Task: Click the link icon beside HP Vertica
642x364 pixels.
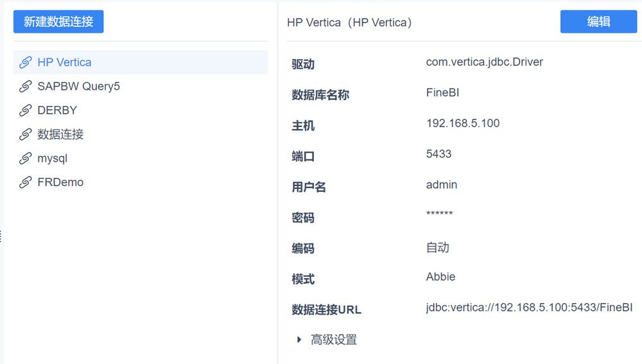Action: pos(26,62)
